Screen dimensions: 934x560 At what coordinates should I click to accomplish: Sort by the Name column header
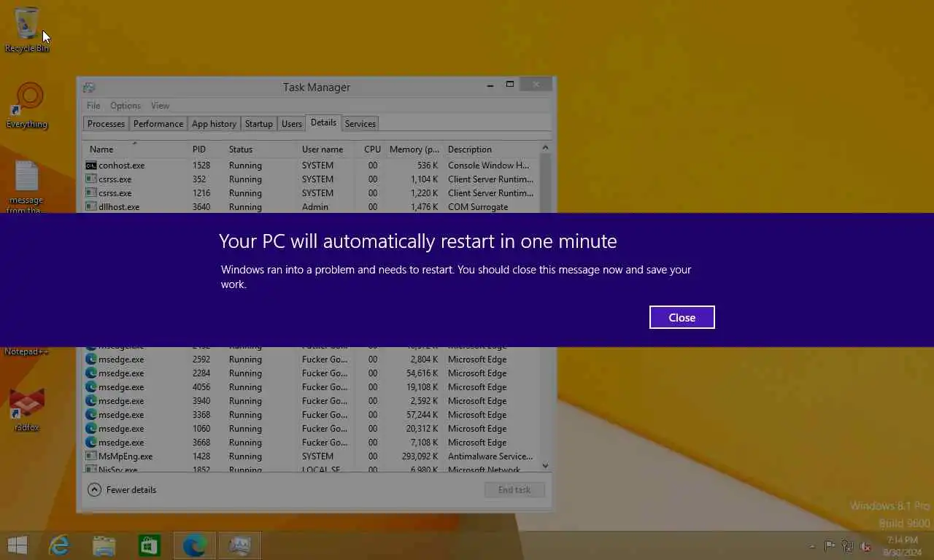(135, 149)
